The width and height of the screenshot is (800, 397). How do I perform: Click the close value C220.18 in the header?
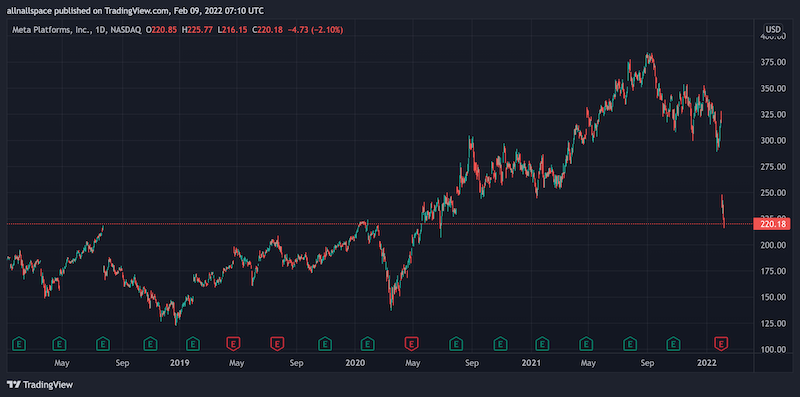click(267, 30)
